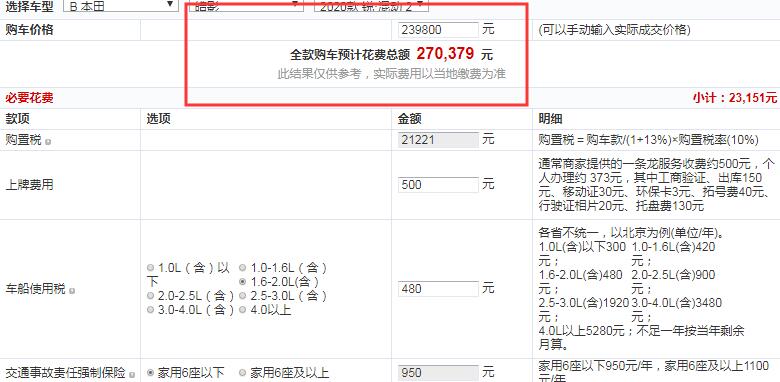Click the 全款购车预计花费总额 label
780x382 pixels.
point(350,54)
